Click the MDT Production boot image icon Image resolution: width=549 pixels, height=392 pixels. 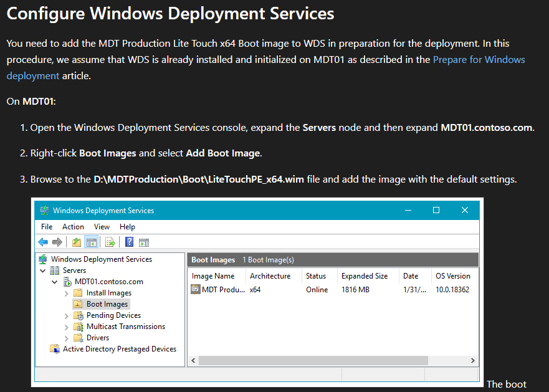(x=196, y=290)
